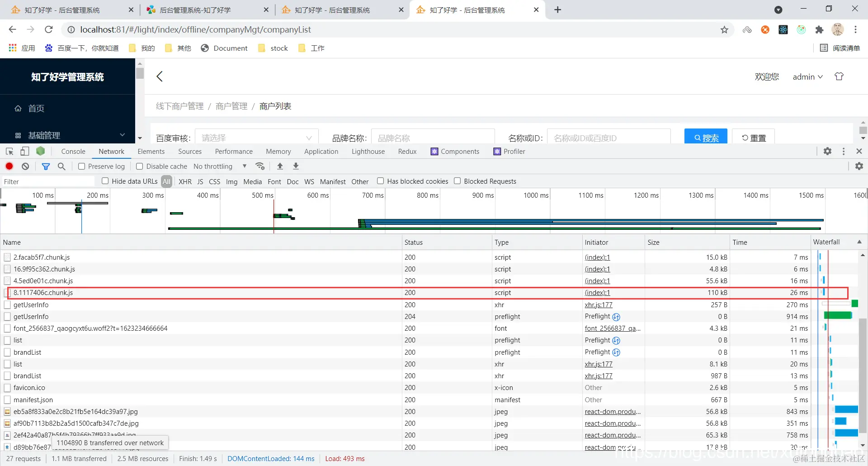Click the network Filter input field
The image size is (868, 466).
(47, 181)
